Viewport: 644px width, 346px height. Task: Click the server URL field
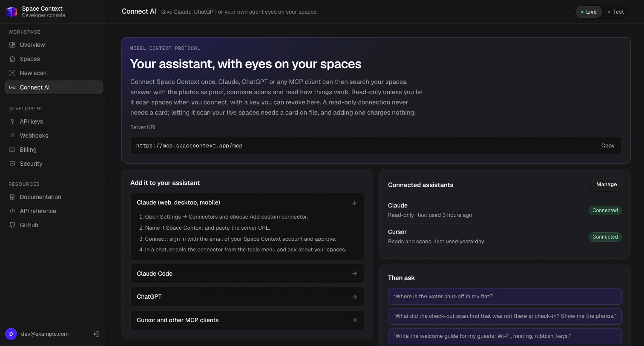point(376,146)
